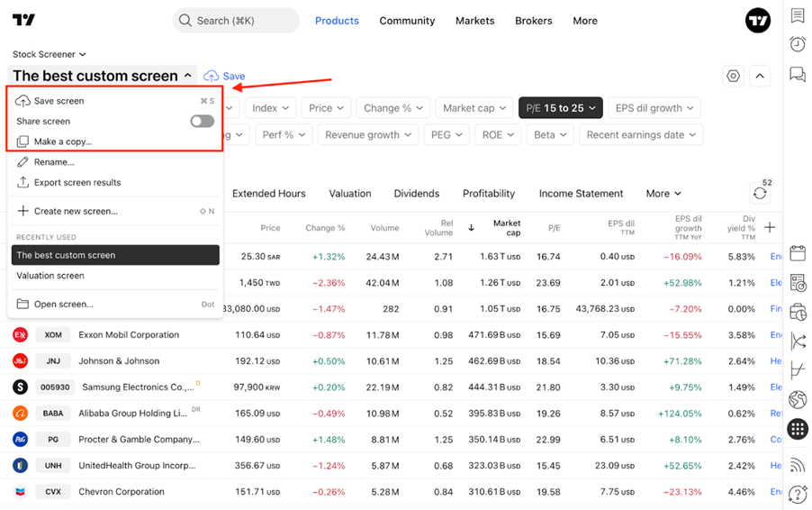Open the Beta filter dropdown
Screen dimensions: 812x510
550,135
